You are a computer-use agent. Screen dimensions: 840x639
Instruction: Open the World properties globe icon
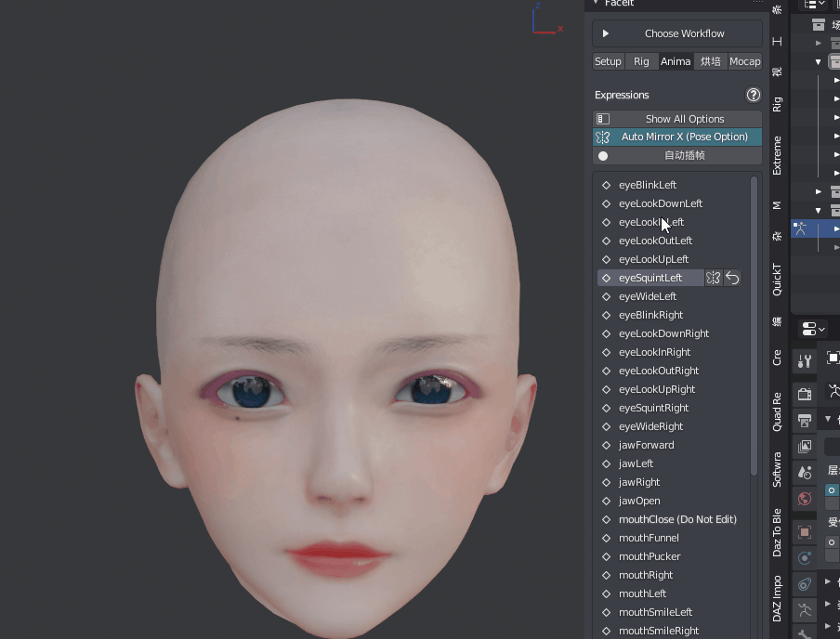click(x=804, y=499)
